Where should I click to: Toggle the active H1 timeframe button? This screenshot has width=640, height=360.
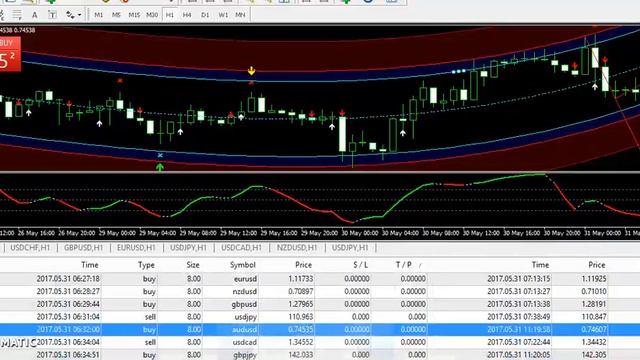[170, 15]
